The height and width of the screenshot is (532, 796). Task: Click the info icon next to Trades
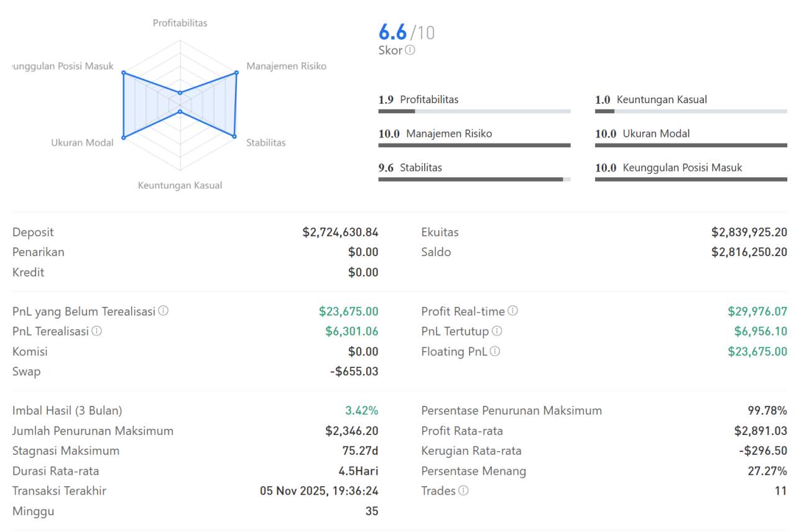click(x=463, y=490)
